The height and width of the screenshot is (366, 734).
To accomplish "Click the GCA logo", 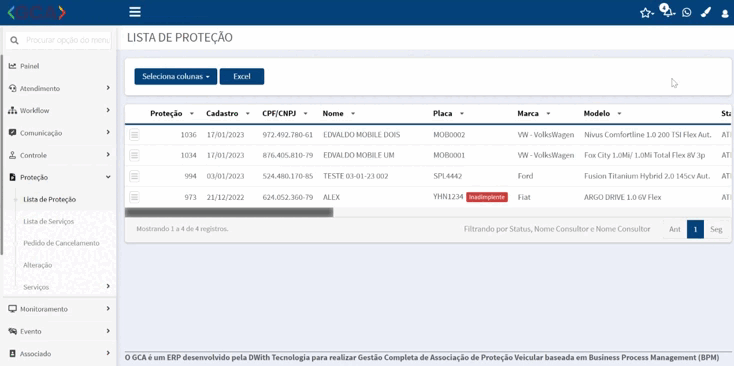I will [x=37, y=13].
